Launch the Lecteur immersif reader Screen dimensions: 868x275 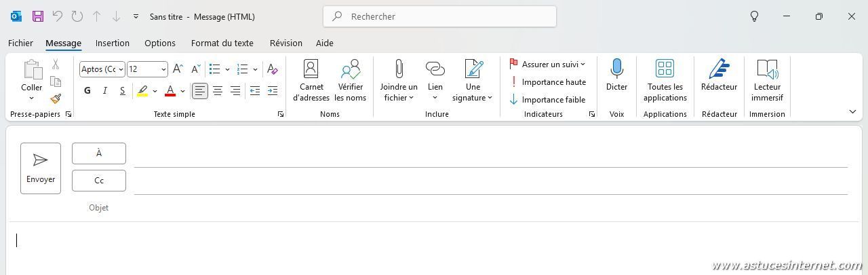767,81
